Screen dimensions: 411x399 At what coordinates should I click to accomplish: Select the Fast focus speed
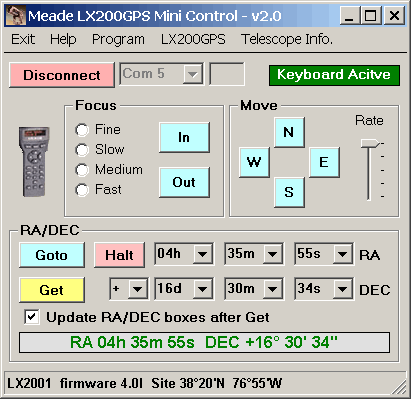tap(82, 190)
